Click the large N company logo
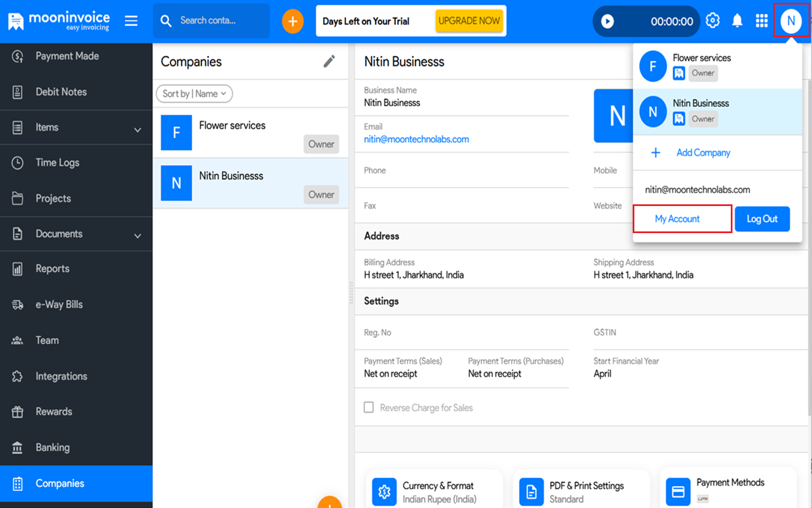812x508 pixels. click(614, 116)
